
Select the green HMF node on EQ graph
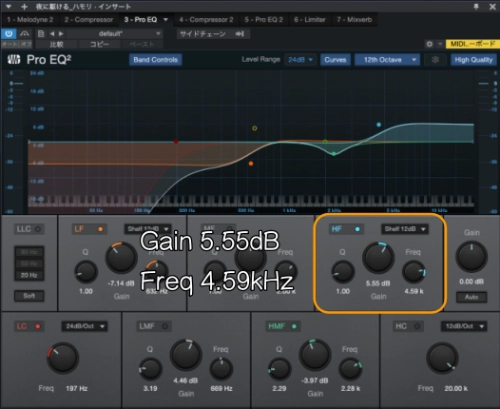point(334,154)
